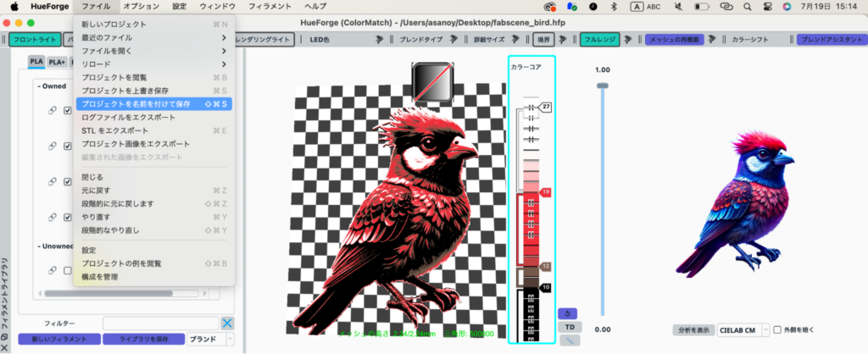Click the layer 27 marker tag
The image size is (868, 354).
pos(545,106)
